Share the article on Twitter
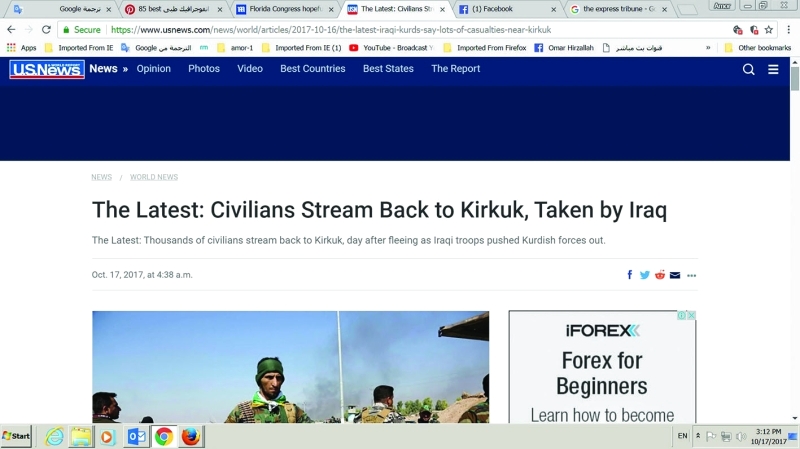 [645, 275]
